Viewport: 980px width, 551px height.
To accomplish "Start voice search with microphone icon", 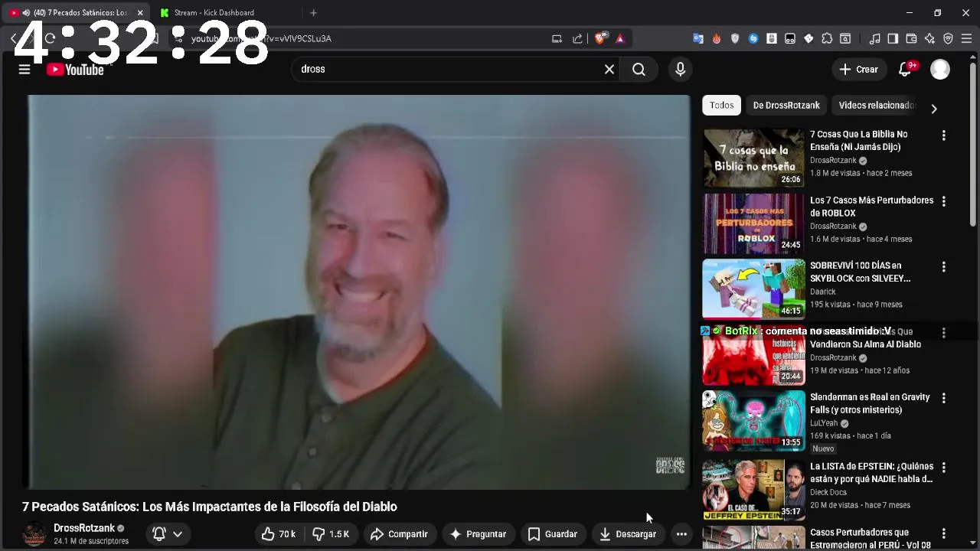I will pos(680,70).
